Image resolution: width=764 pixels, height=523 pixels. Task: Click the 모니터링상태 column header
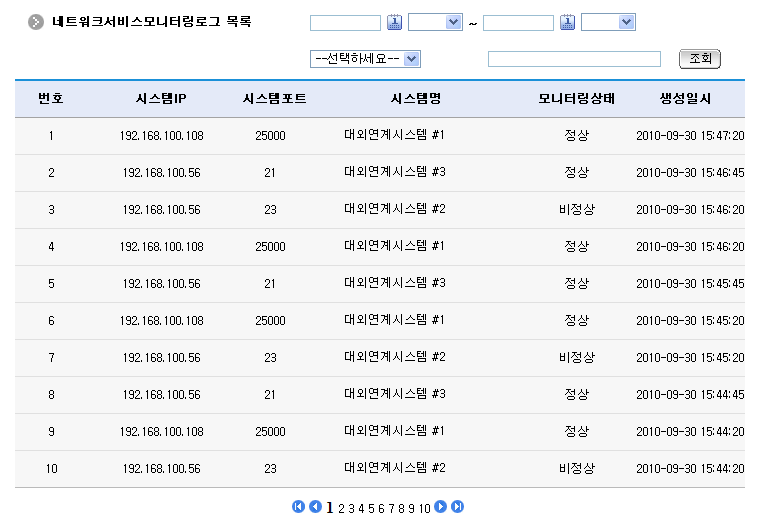[x=576, y=99]
